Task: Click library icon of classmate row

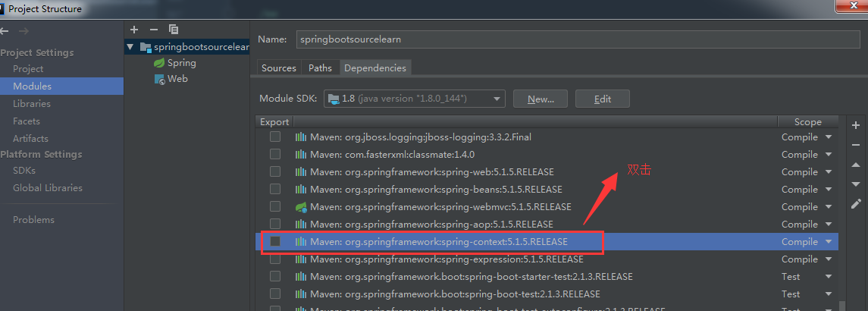Action: coord(301,155)
